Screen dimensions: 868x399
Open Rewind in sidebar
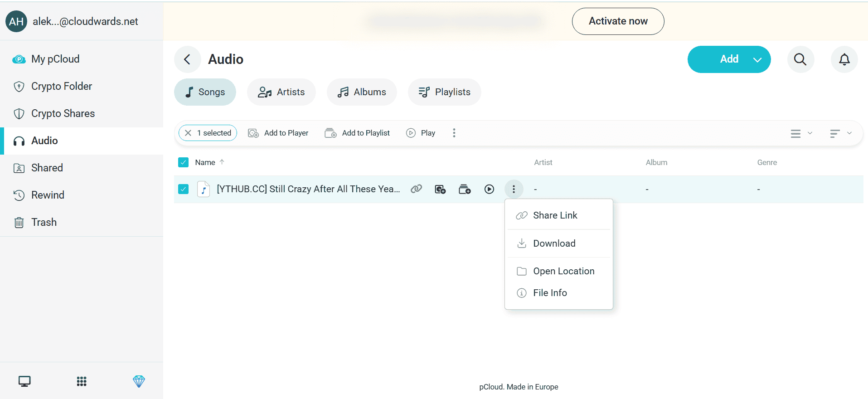point(82,195)
